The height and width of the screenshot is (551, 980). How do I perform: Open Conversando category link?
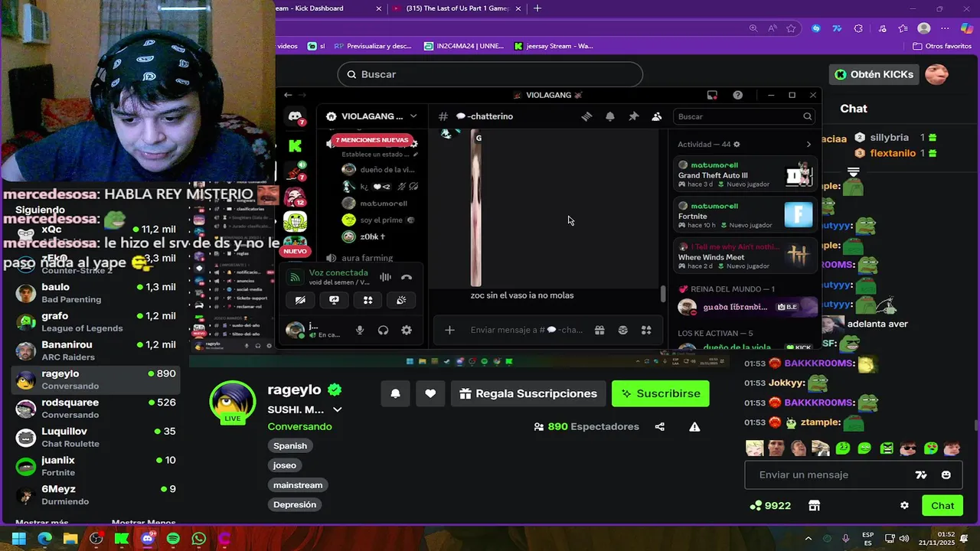[x=299, y=426]
